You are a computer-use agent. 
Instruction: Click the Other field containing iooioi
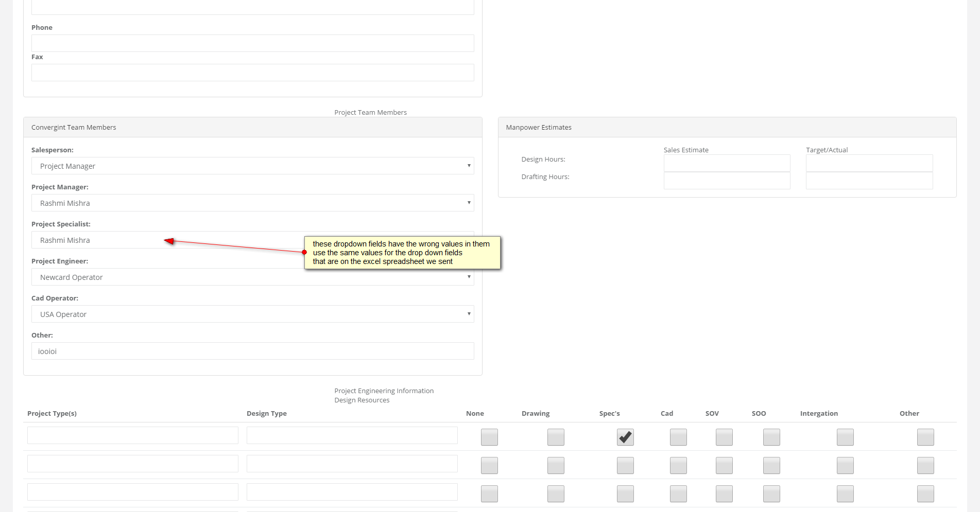click(252, 351)
